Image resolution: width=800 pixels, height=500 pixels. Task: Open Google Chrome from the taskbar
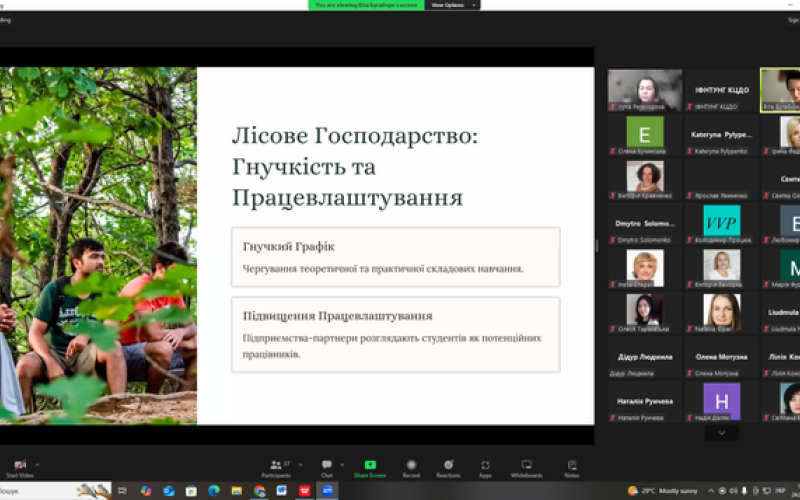point(259,491)
